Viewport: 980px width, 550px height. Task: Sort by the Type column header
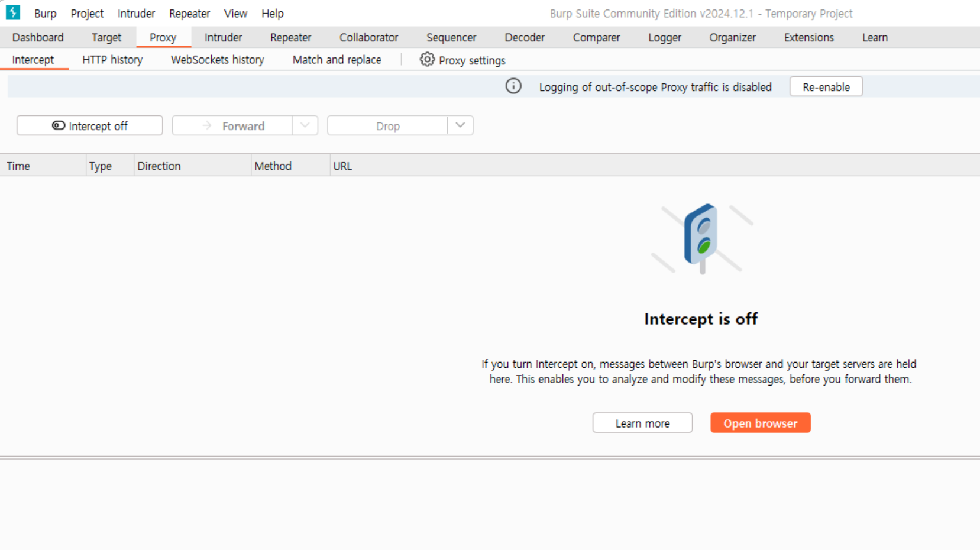click(x=110, y=166)
